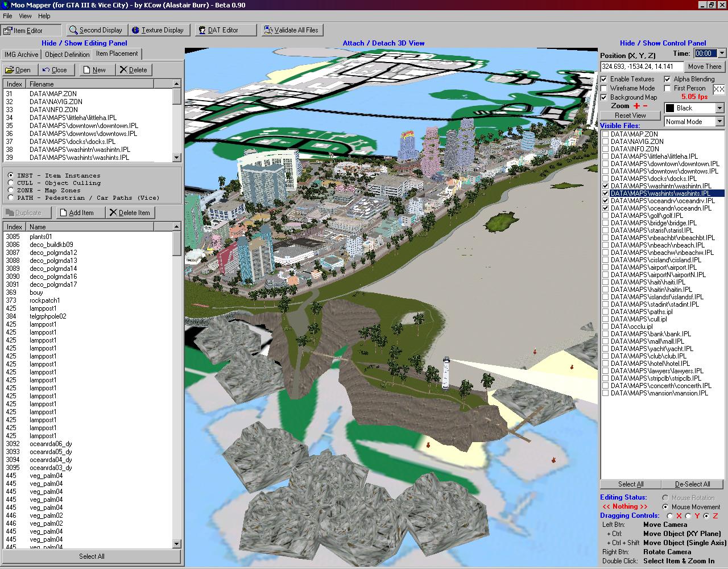Open Second Display from the toolbar

(96, 30)
